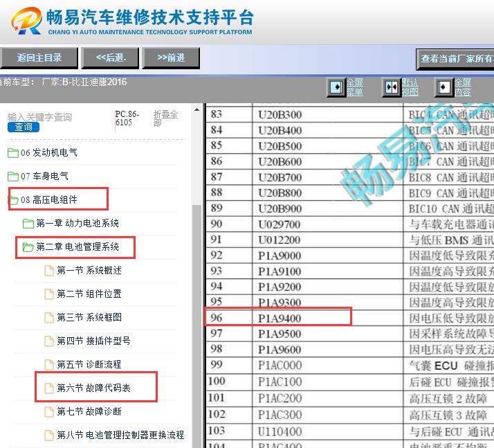Expand 第一章 动力电池系统 folder icon

[x=28, y=224]
